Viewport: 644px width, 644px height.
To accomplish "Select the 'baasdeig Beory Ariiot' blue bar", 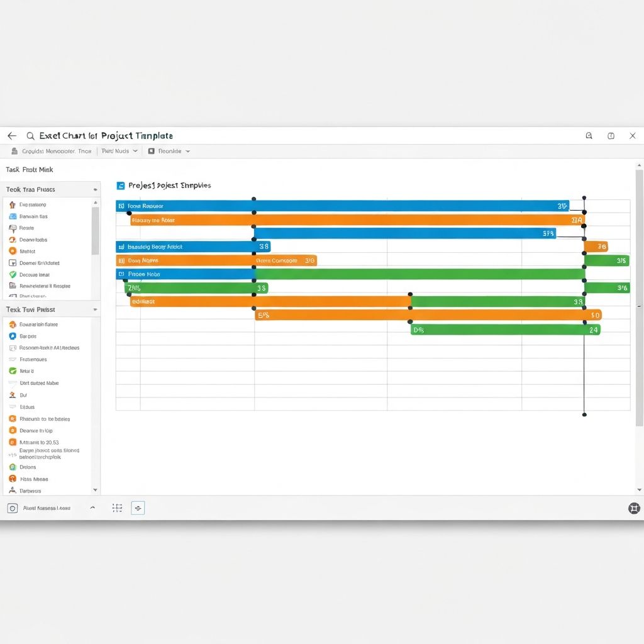I will (193, 247).
